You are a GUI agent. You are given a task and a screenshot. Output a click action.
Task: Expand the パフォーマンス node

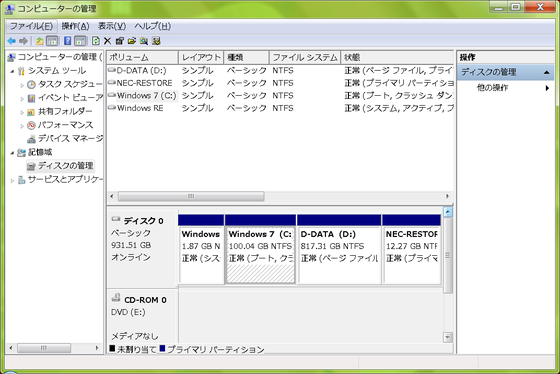pos(22,126)
